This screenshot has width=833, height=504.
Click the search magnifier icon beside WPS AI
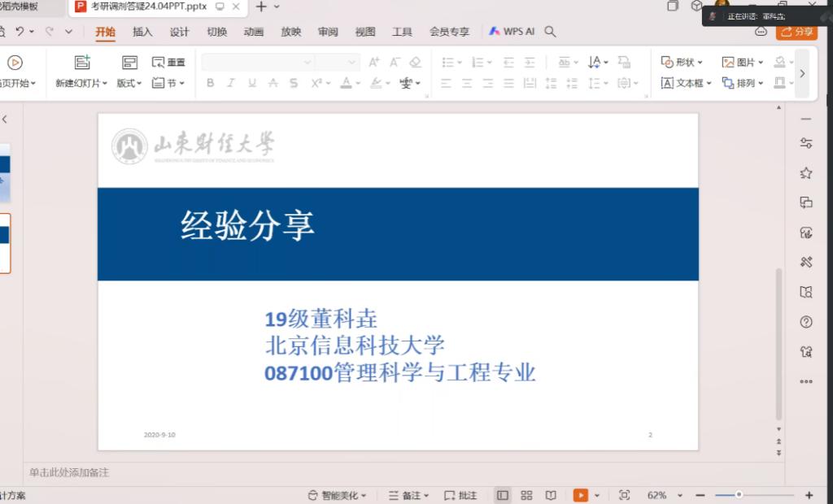(x=551, y=32)
